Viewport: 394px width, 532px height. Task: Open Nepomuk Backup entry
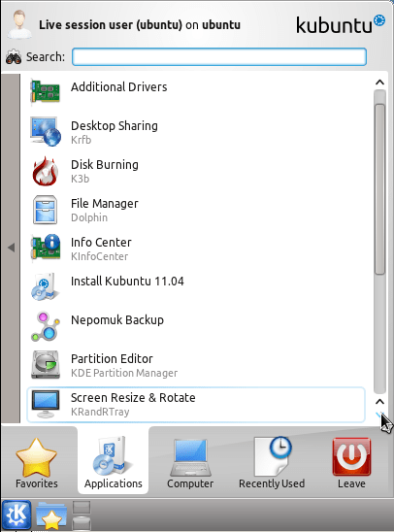coord(196,326)
